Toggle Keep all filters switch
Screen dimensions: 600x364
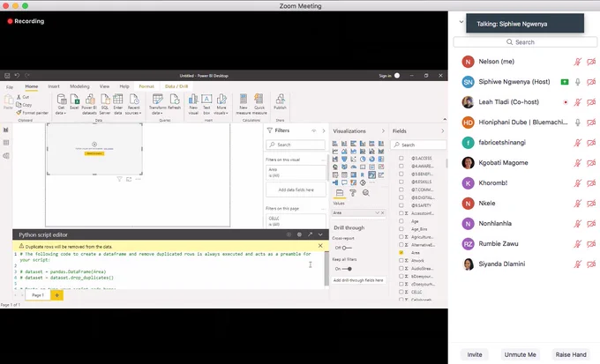pyautogui.click(x=347, y=269)
